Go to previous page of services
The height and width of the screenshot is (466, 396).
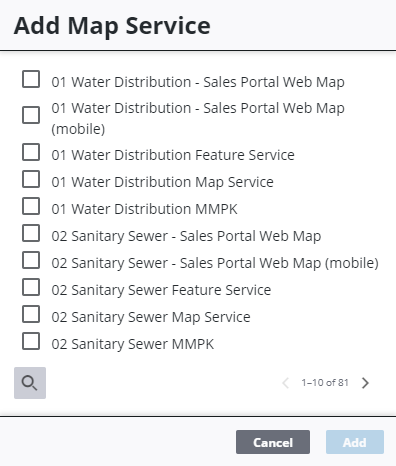pos(285,383)
